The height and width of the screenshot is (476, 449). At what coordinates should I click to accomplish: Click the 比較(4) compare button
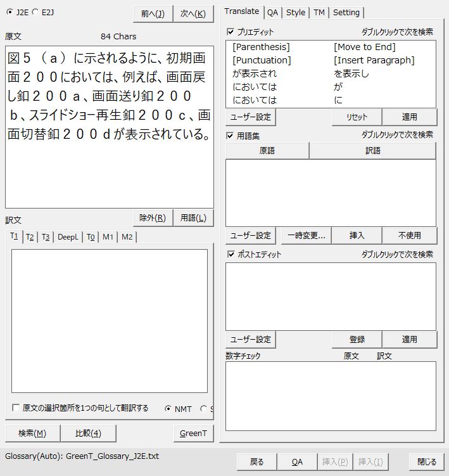(88, 433)
